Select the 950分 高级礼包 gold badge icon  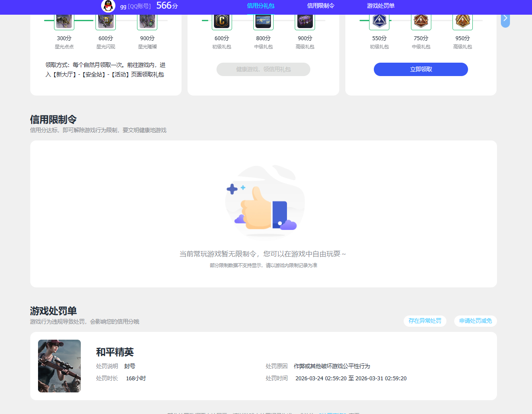(x=462, y=20)
